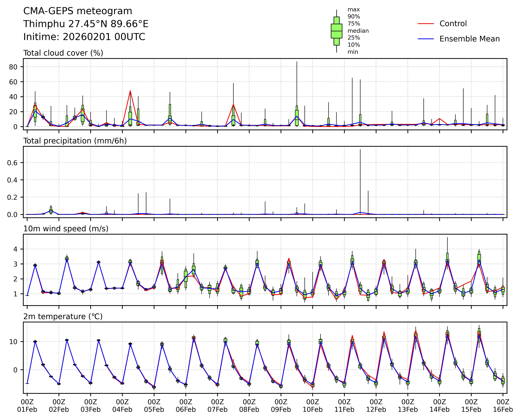520x420 pixels.
Task: Click 'Thimphu 27.45°N 89.66°E' location text
Action: (86, 24)
